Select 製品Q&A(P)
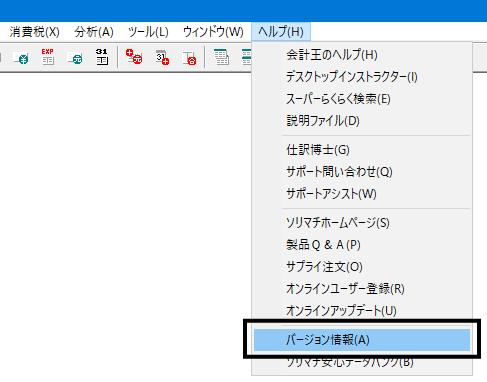This screenshot has height=382, width=487. pos(362,245)
